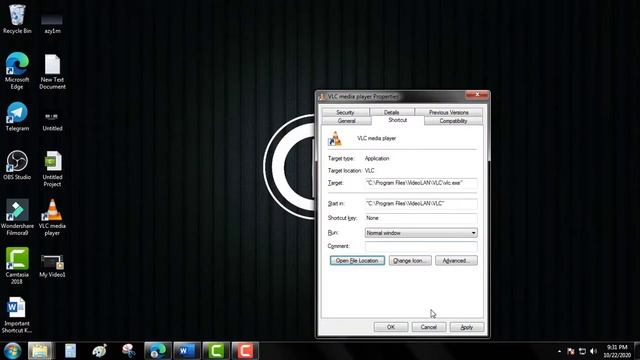Close the VLC media player Properties dialog
This screenshot has height=360, width=640.
[477, 95]
